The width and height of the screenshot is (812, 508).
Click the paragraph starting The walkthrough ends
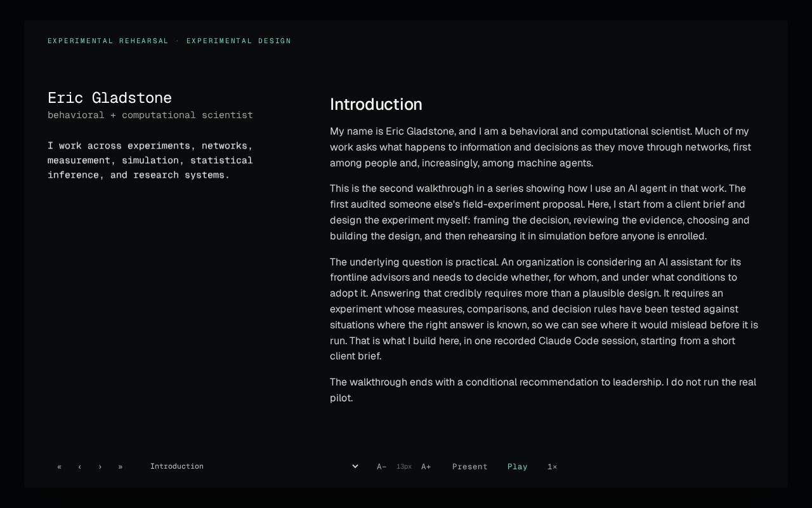pos(544,390)
